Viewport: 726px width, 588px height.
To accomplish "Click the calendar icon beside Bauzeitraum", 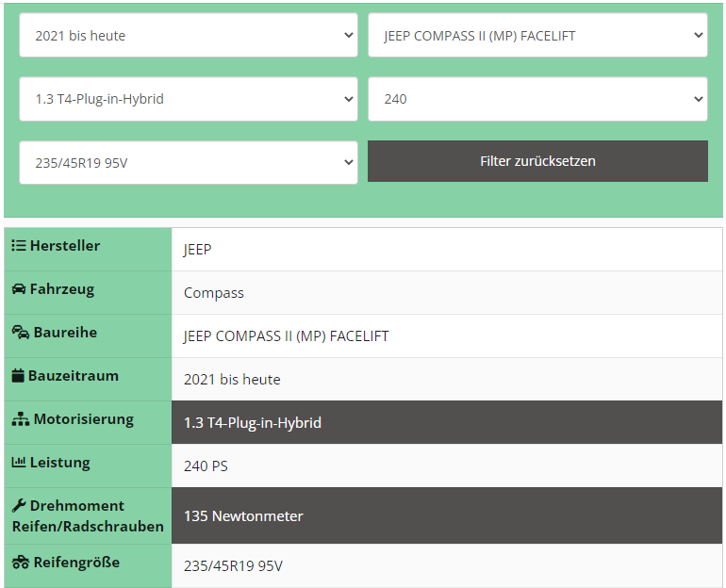I will pyautogui.click(x=18, y=376).
